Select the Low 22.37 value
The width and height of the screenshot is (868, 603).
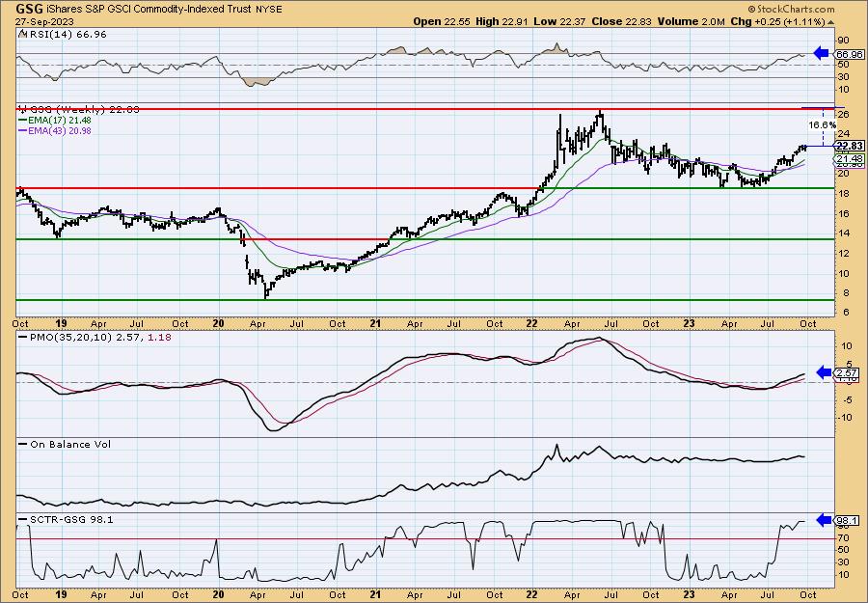point(559,21)
